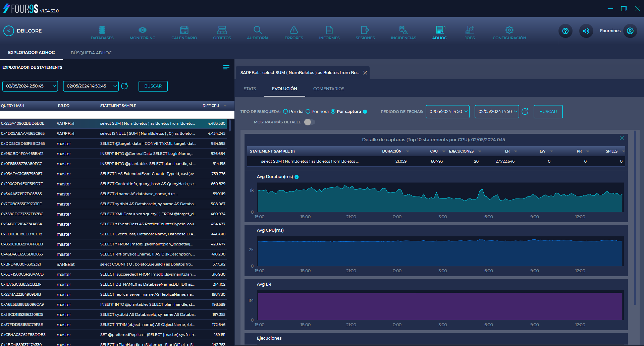Switch to the COMENTARIOS tab
The image size is (644, 346).
click(x=329, y=89)
